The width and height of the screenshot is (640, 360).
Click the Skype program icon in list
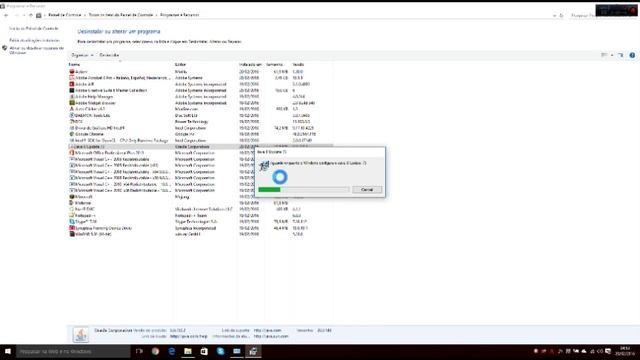pyautogui.click(x=72, y=222)
